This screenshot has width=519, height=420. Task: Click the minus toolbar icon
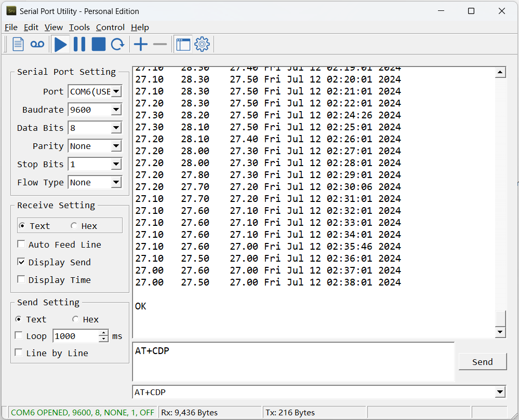pyautogui.click(x=160, y=44)
